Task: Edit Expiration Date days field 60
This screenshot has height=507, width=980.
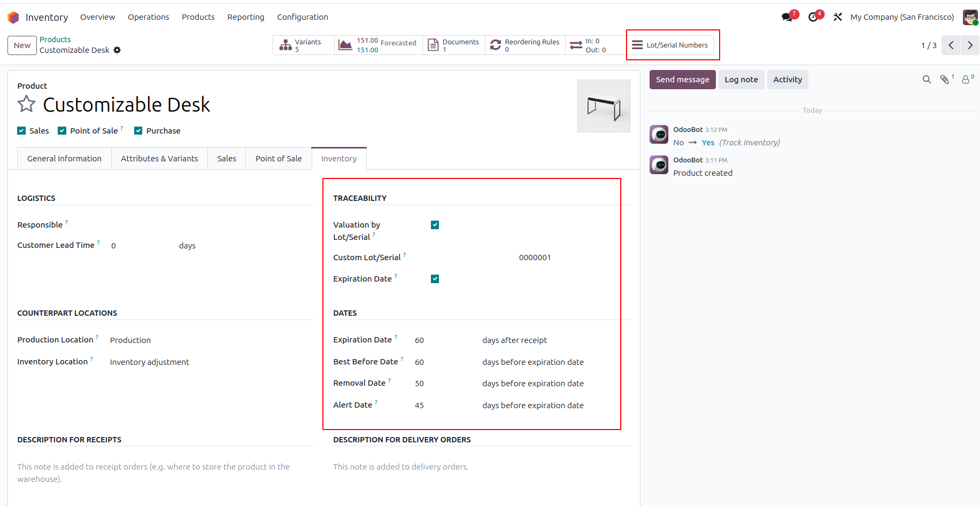Action: pos(446,340)
